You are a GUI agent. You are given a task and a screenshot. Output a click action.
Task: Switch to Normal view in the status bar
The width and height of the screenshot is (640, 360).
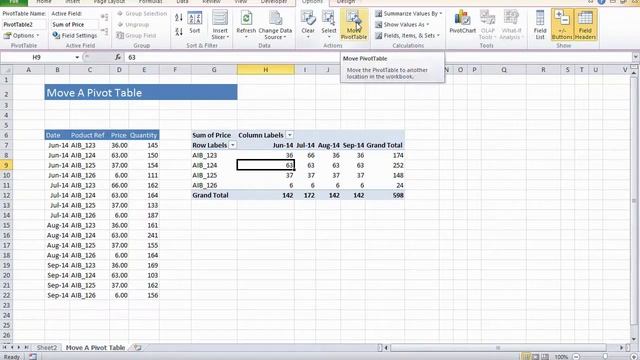tap(526, 357)
